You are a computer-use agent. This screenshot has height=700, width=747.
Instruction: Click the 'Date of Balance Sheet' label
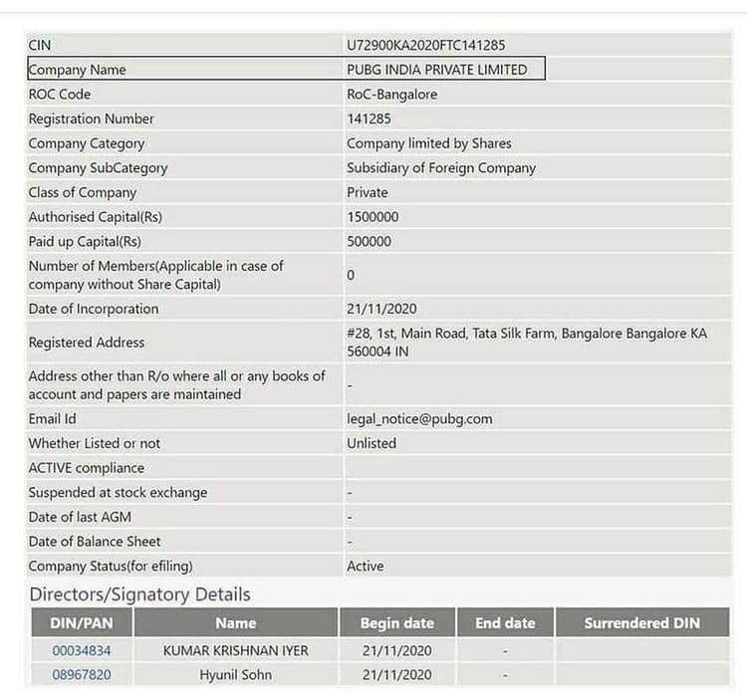(95, 542)
